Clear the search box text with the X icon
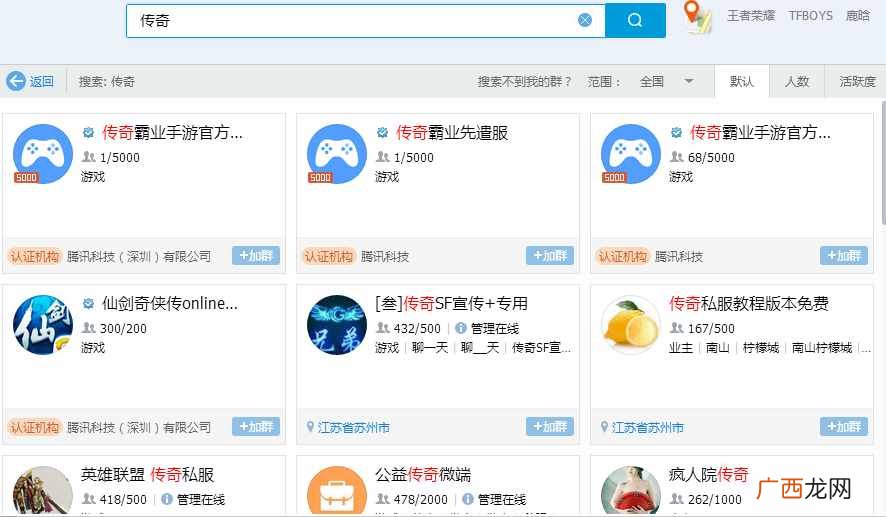Viewport: 886px width, 517px height. click(585, 20)
